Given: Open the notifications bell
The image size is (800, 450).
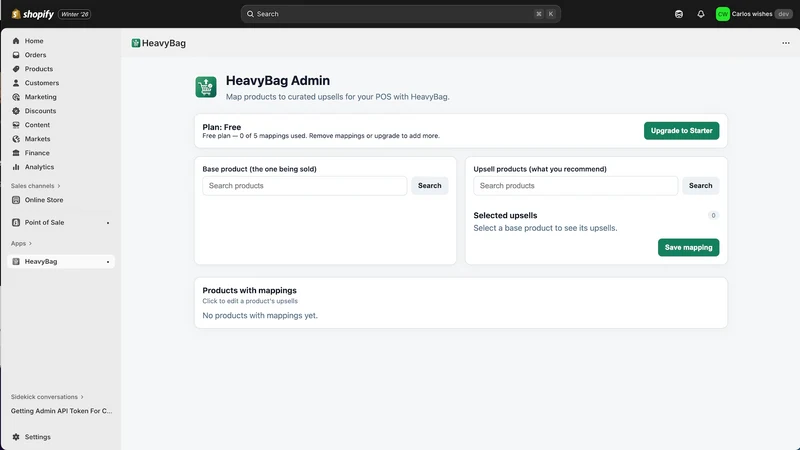Looking at the screenshot, I should (x=701, y=14).
